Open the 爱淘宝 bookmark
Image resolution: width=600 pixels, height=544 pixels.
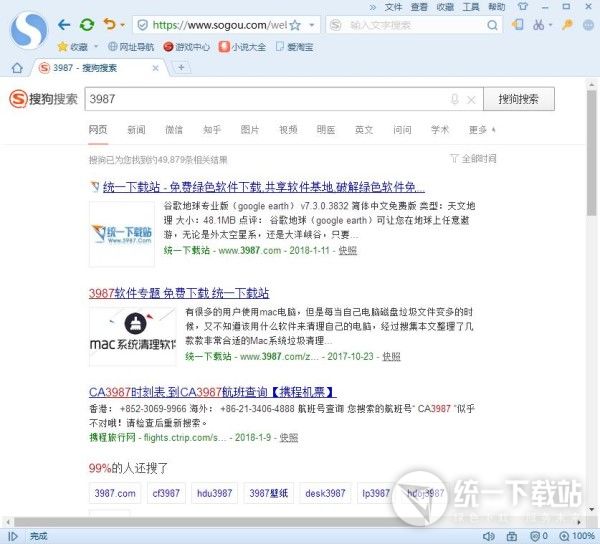pos(295,47)
